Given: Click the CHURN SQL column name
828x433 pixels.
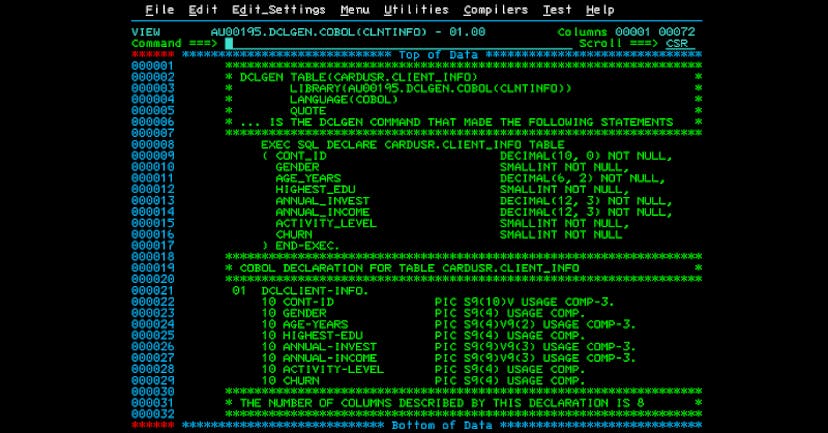Looking at the screenshot, I should click(294, 234).
